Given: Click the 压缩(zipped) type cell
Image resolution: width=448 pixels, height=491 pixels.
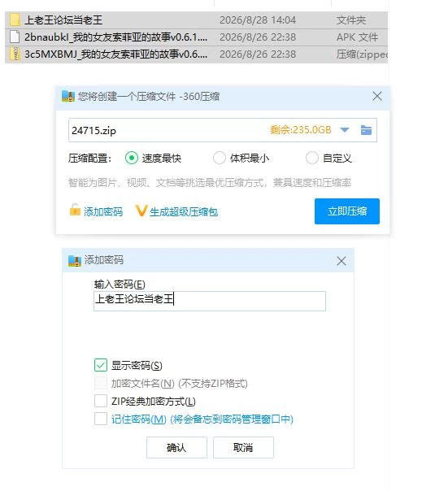Looking at the screenshot, I should (x=362, y=54).
